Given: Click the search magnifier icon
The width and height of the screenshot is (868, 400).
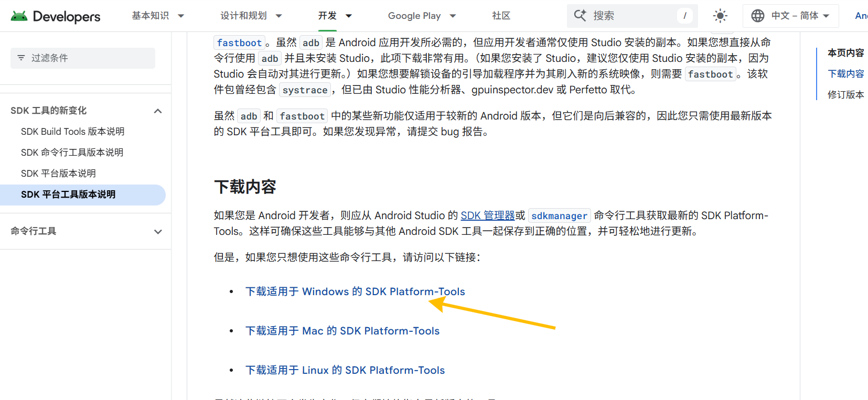Looking at the screenshot, I should (x=580, y=16).
